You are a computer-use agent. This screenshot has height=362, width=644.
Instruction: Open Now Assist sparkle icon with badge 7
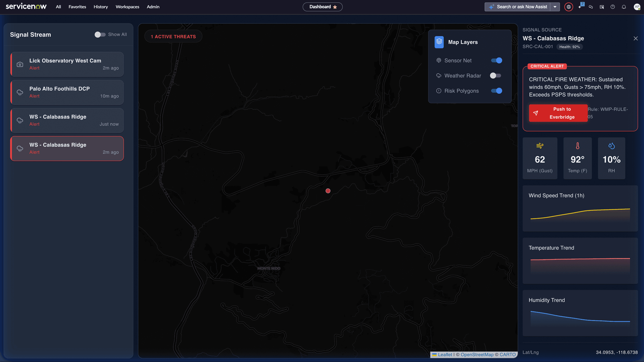(580, 7)
